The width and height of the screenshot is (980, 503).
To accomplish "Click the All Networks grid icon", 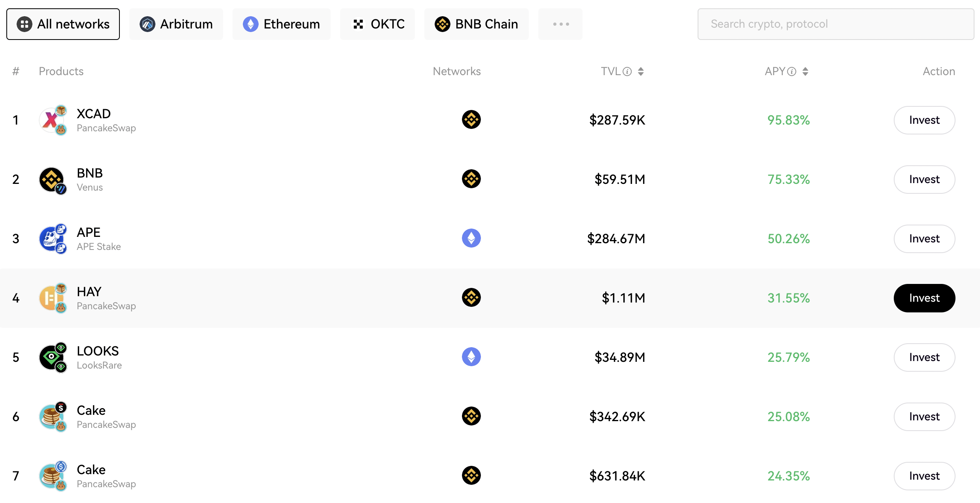I will 23,24.
